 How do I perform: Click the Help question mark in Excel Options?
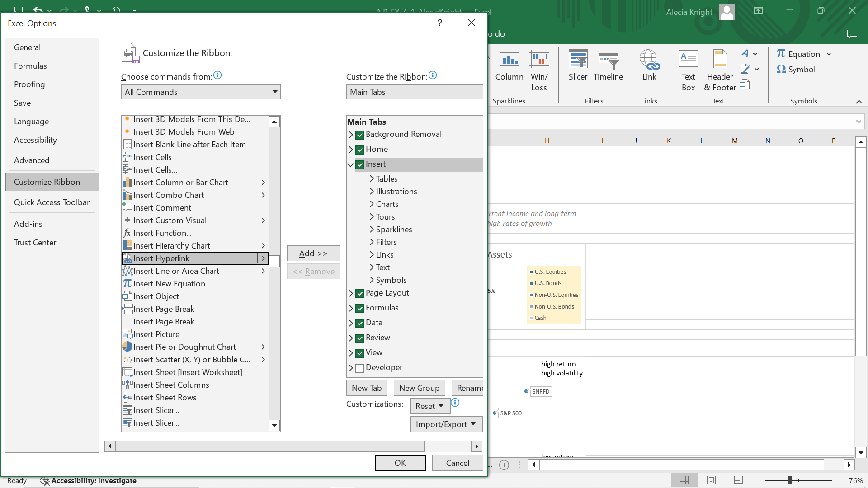pos(439,23)
